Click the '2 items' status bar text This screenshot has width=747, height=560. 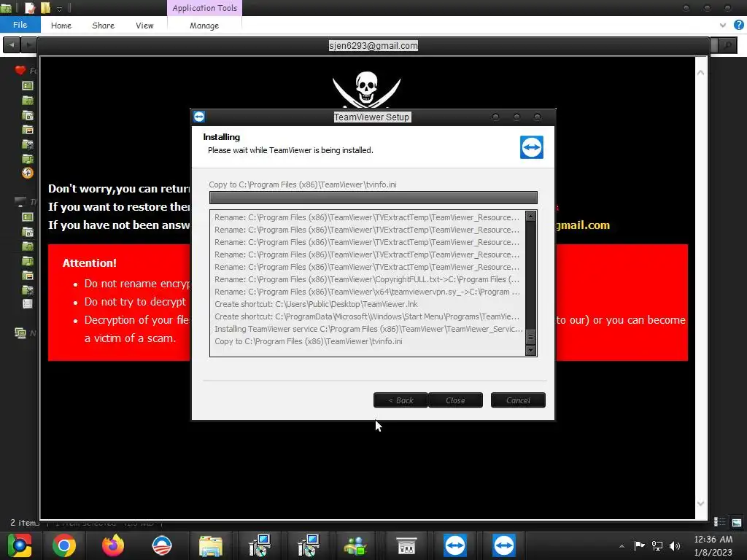click(26, 523)
